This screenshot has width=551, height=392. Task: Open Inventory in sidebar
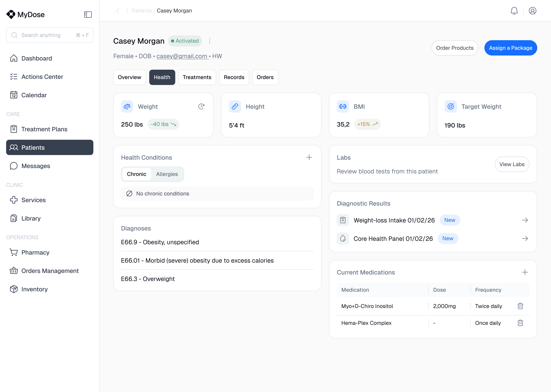(50, 289)
